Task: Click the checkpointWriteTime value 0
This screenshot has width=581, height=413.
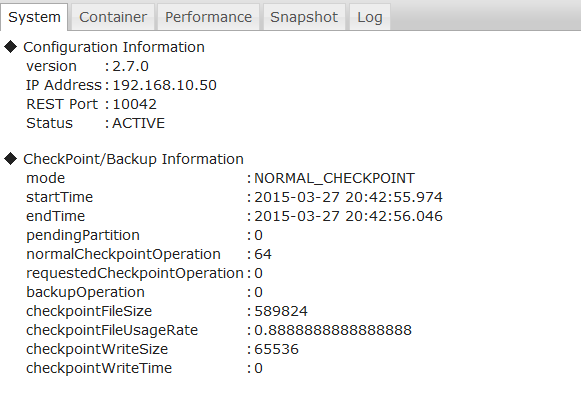Action: click(x=258, y=368)
